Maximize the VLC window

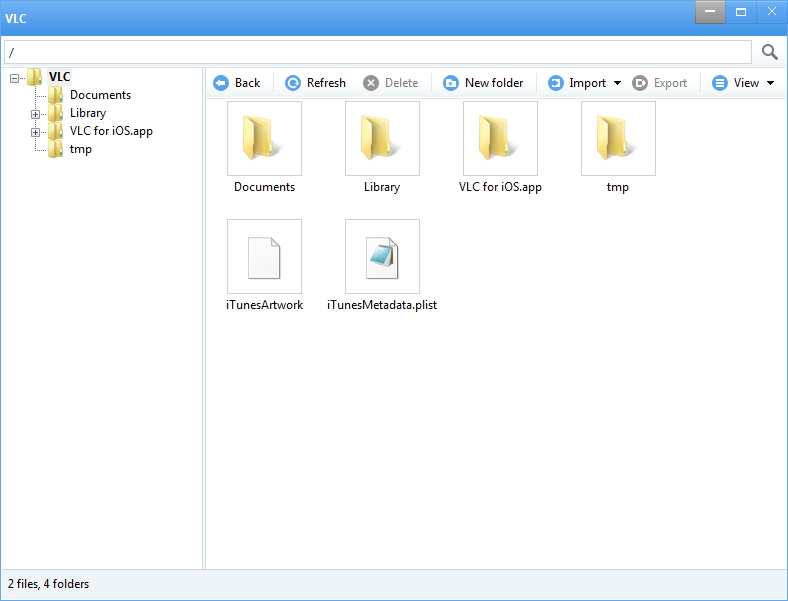pyautogui.click(x=741, y=12)
